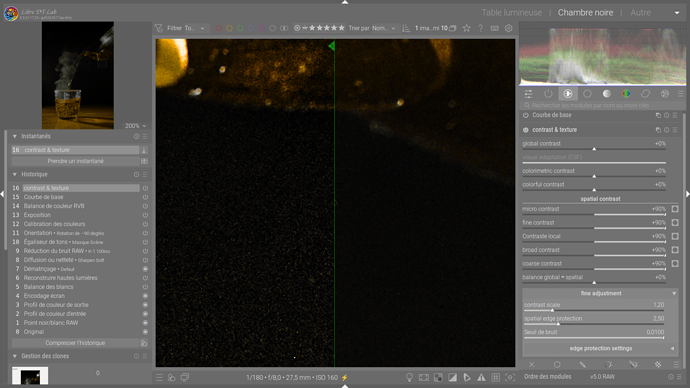The image size is (690, 388).
Task: Switch to Table lumineuse view
Action: coord(511,13)
